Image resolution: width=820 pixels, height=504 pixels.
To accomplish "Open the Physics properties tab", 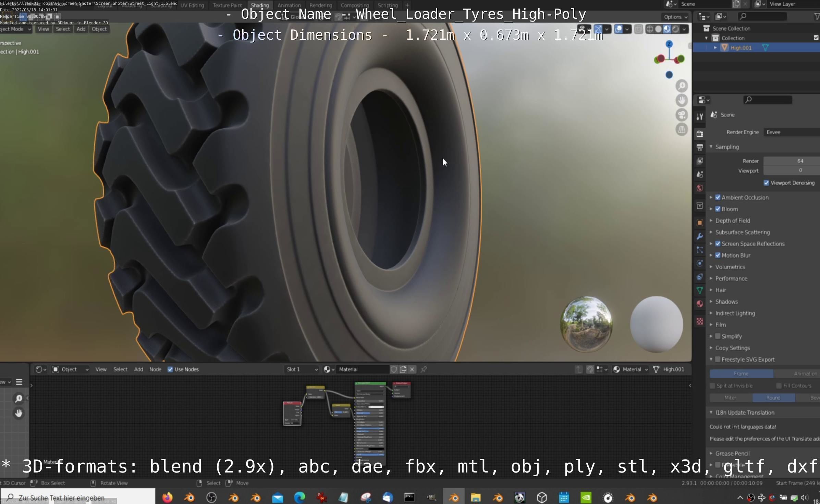I will [700, 263].
